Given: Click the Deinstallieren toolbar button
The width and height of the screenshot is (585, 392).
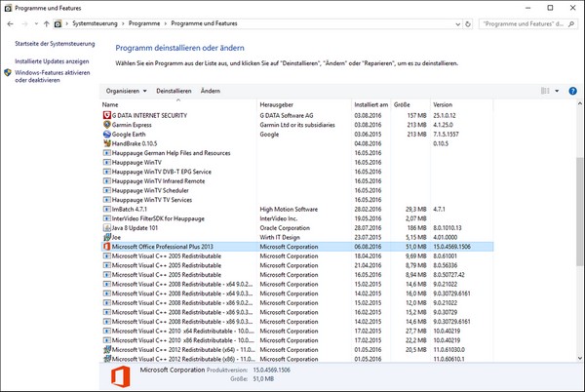Looking at the screenshot, I should 174,91.
